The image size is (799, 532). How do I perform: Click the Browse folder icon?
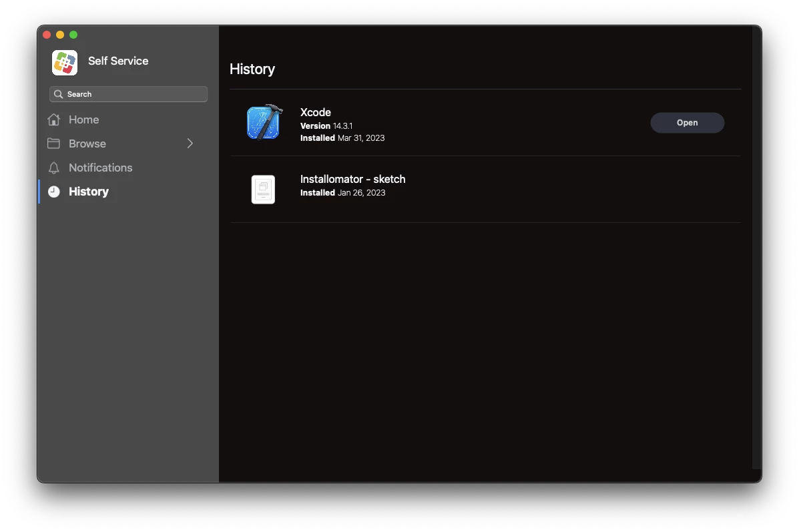pos(53,144)
